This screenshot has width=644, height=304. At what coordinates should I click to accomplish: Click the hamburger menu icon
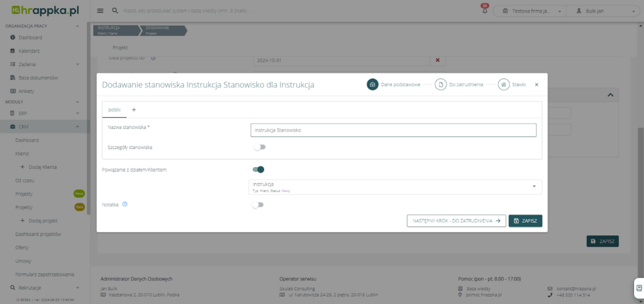tap(101, 11)
